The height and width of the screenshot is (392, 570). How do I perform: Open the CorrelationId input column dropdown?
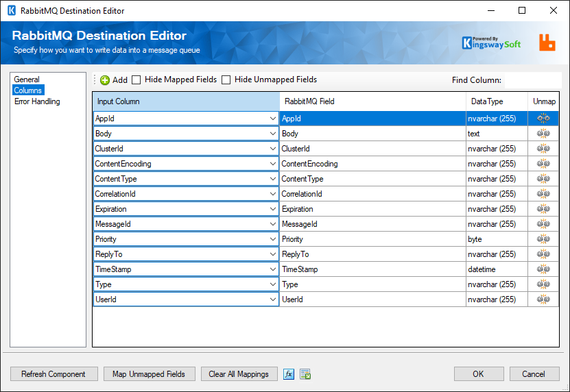point(272,194)
